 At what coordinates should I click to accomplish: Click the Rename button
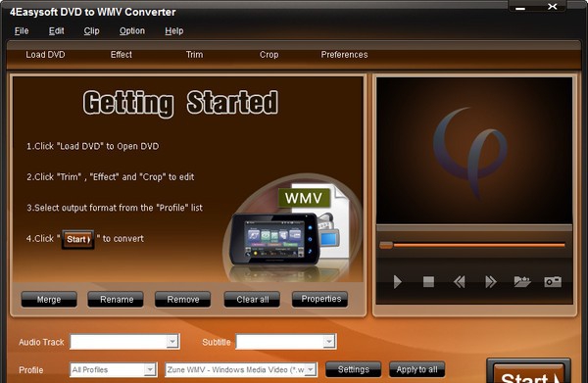pos(116,300)
